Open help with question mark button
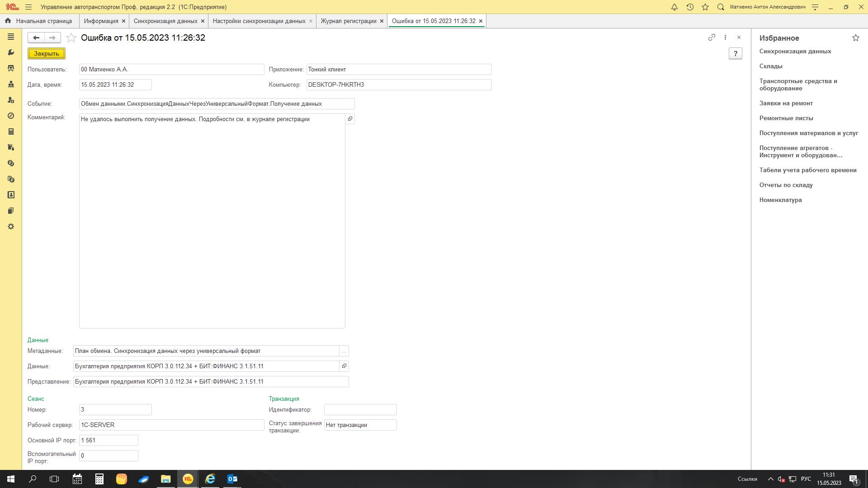This screenshot has height=488, width=868. (736, 54)
